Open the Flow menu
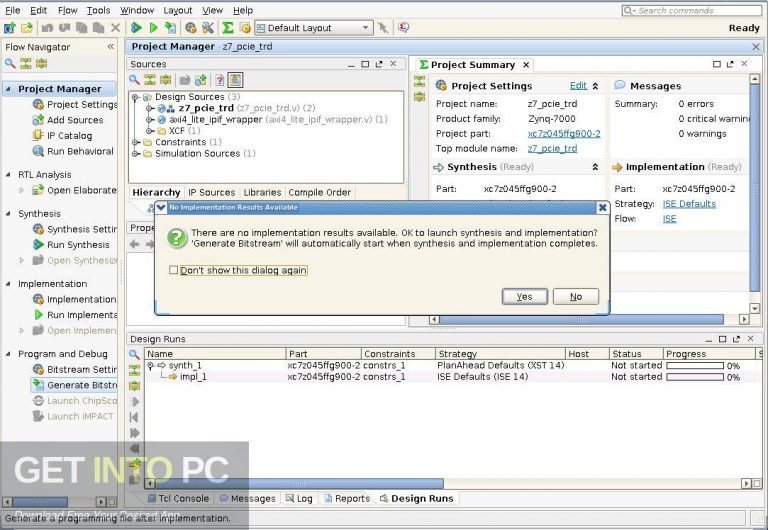This screenshot has width=768, height=530. coord(68,10)
